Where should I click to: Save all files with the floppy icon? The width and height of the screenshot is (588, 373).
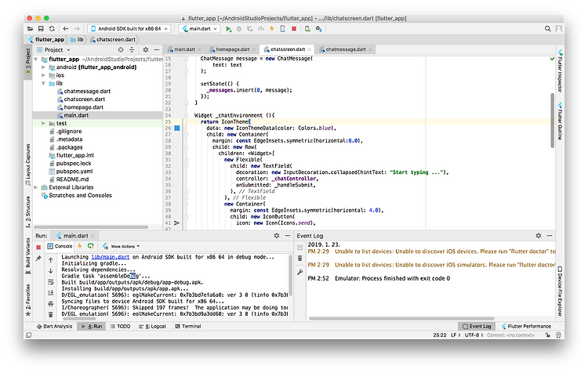[x=41, y=28]
